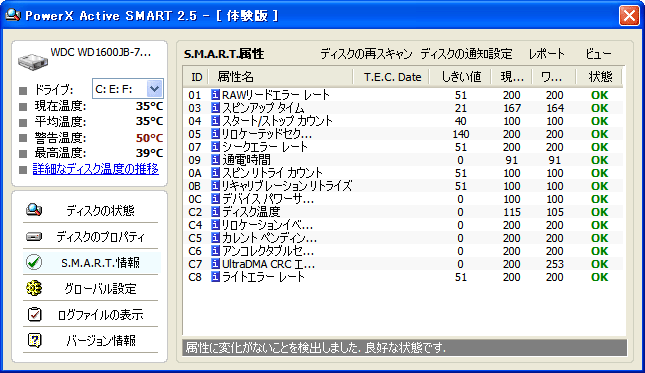Click the ディスクの状態 magnifier icon
The height and width of the screenshot is (373, 645).
click(x=34, y=210)
